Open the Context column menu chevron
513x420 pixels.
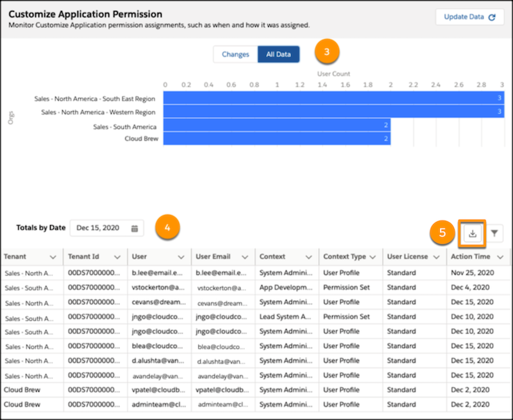[308, 257]
